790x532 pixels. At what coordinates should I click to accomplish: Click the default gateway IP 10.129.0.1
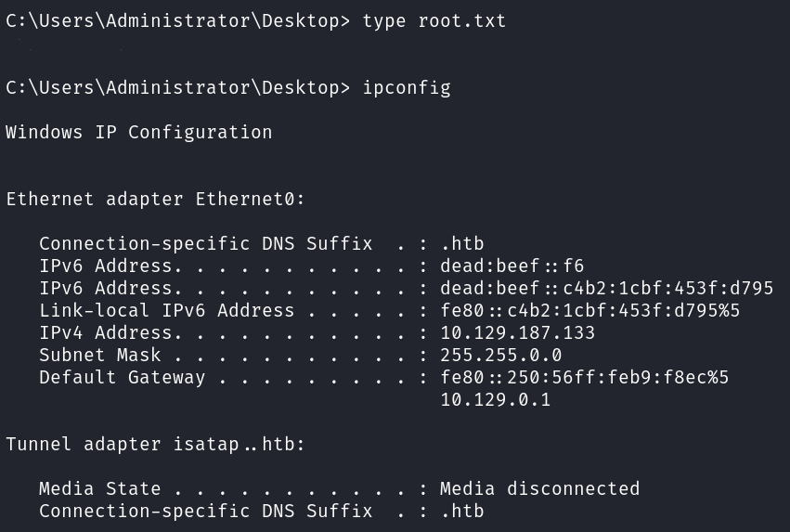pyautogui.click(x=495, y=399)
